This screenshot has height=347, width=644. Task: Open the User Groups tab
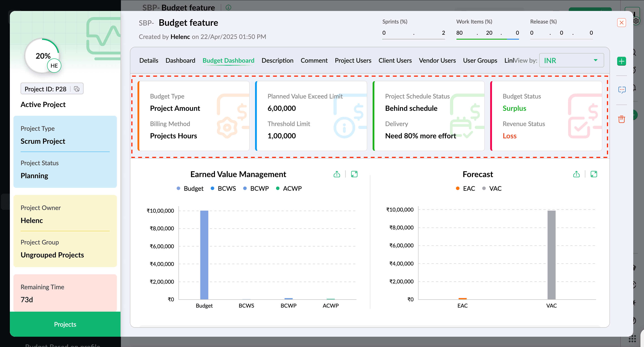click(x=480, y=60)
